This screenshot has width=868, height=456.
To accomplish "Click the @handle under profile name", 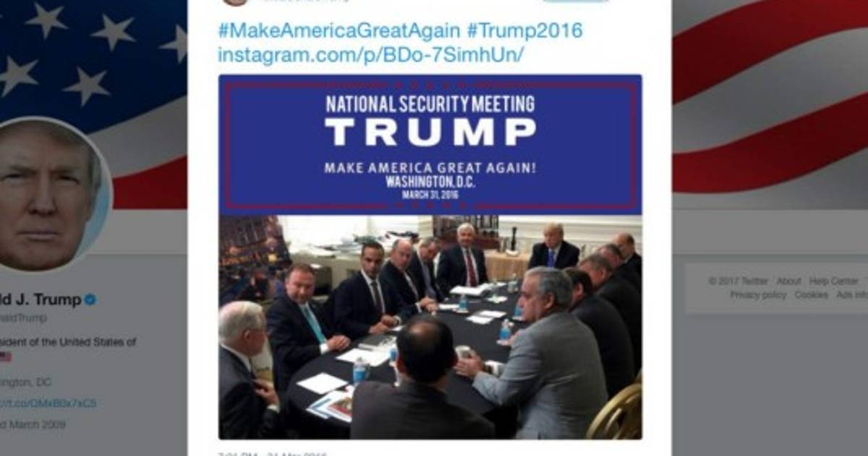I will pos(23,318).
